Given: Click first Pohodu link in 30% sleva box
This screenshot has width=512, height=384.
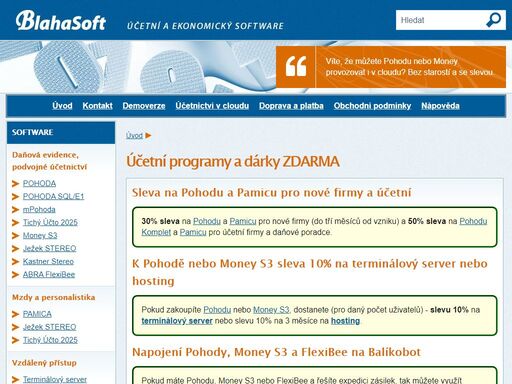Looking at the screenshot, I should tap(207, 221).
